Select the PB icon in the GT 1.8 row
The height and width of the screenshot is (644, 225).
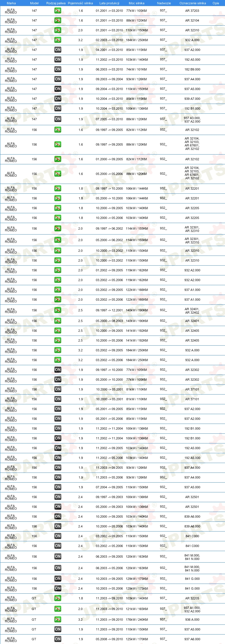coord(58,598)
